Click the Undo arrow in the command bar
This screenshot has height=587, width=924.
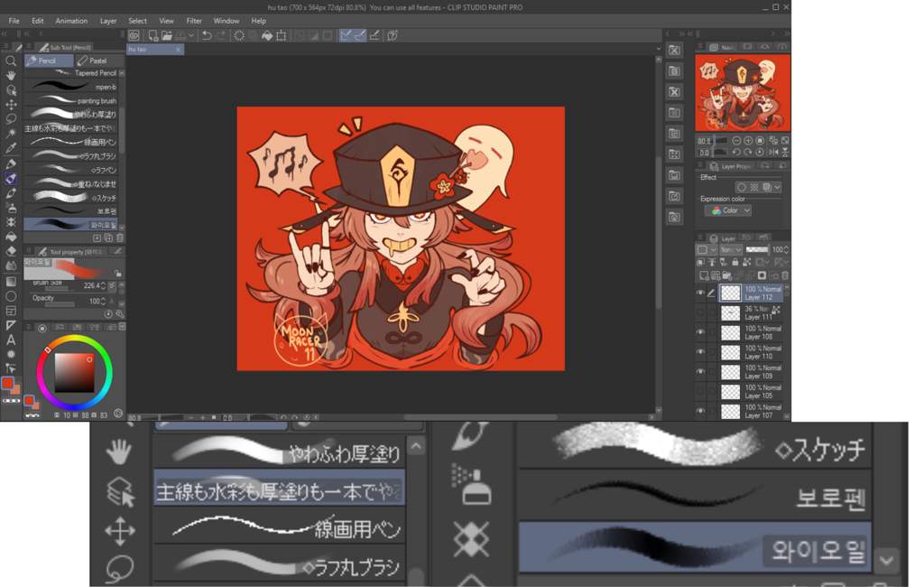coord(207,35)
